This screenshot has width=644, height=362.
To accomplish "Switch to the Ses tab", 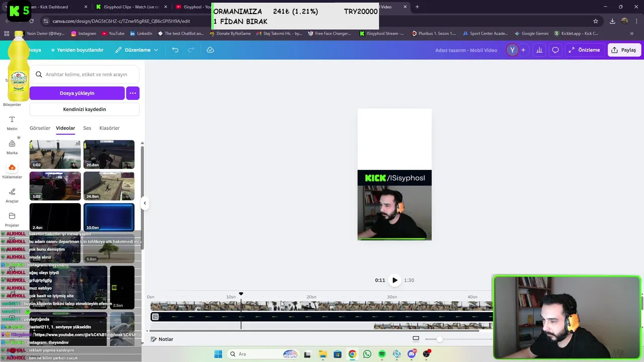I will click(x=87, y=128).
